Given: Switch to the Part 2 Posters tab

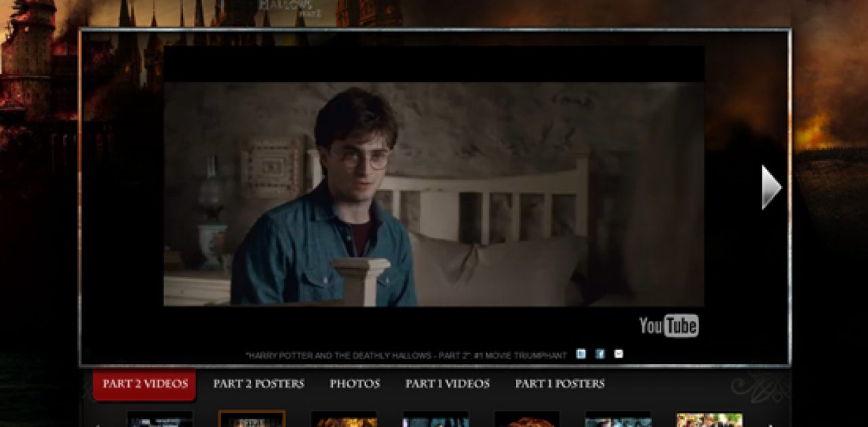Looking at the screenshot, I should [258, 384].
